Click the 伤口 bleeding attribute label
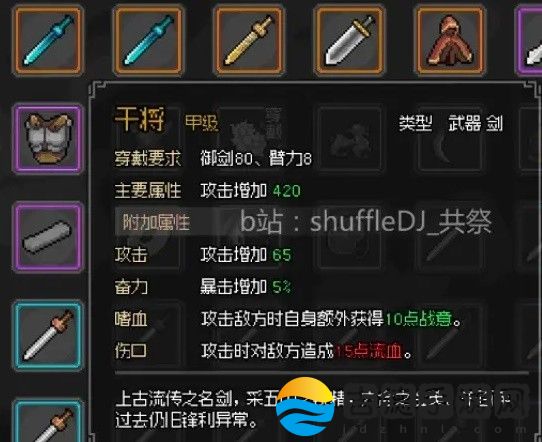Screen dimensions: 542x442 (x=131, y=351)
